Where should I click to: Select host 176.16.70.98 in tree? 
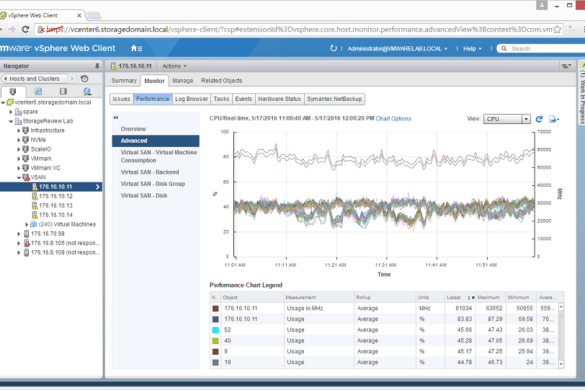pyautogui.click(x=47, y=234)
